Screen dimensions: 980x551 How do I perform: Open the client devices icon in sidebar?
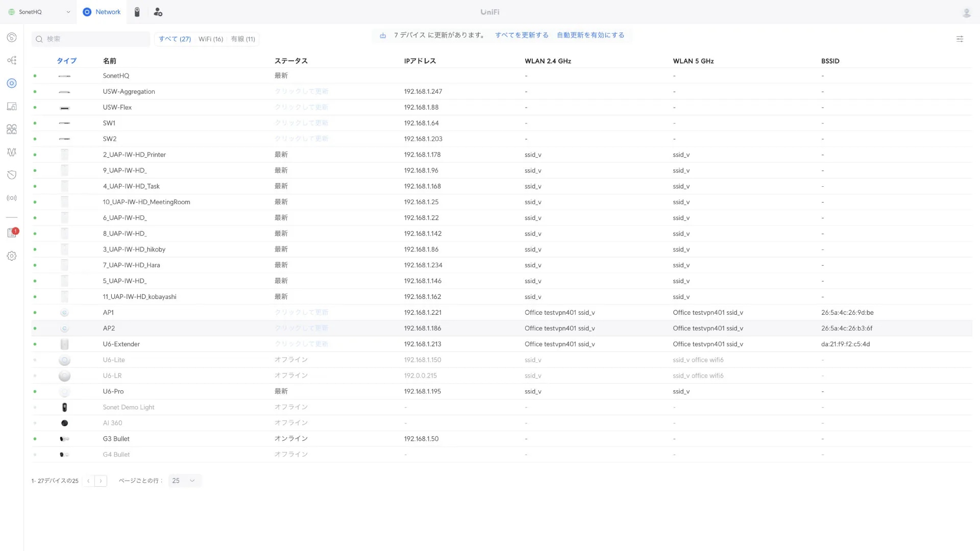(12, 106)
